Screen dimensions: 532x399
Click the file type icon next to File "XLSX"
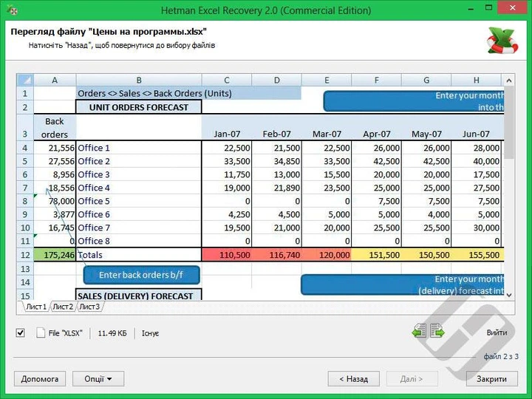pos(41,332)
